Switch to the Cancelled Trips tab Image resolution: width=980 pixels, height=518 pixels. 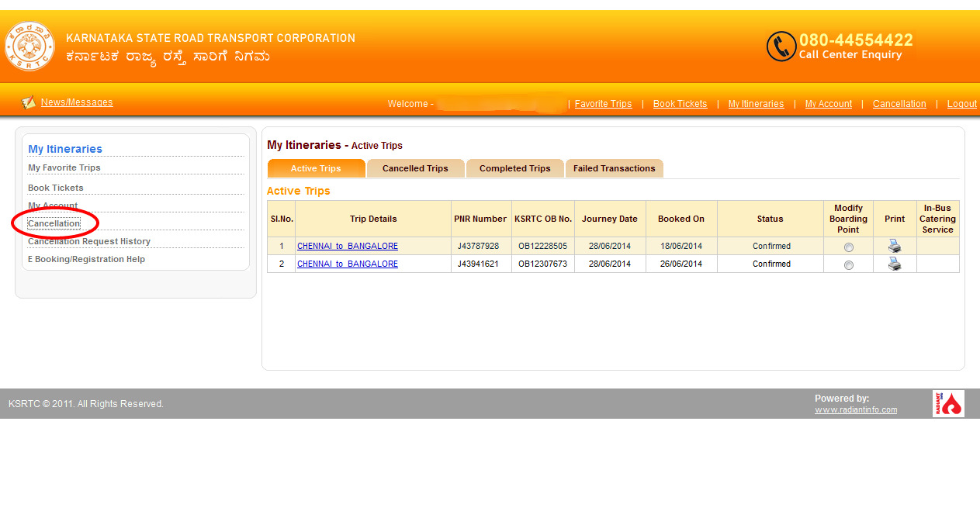(415, 168)
